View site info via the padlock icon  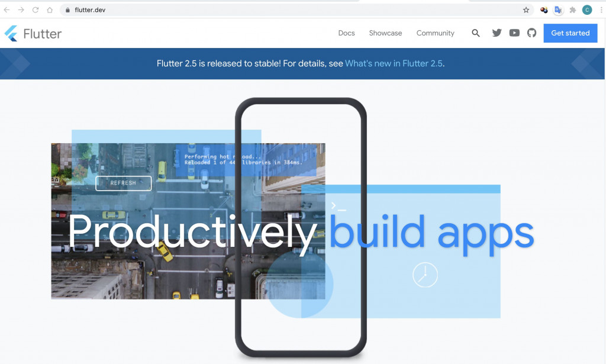click(67, 10)
